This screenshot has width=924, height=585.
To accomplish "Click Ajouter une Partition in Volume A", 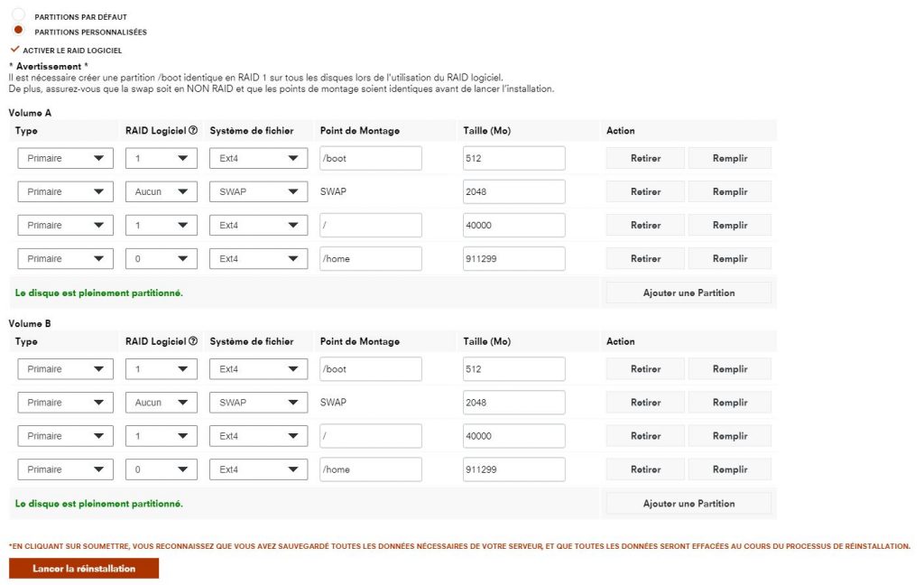I will tap(688, 292).
